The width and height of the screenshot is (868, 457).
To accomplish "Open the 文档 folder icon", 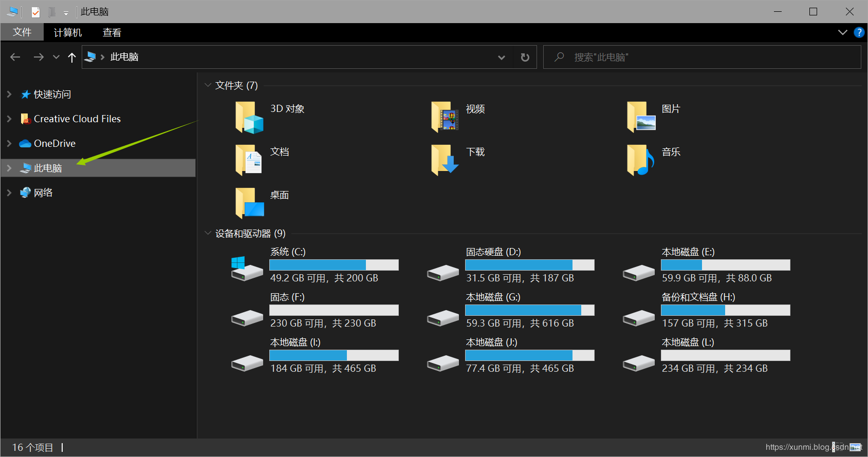I will 249,160.
